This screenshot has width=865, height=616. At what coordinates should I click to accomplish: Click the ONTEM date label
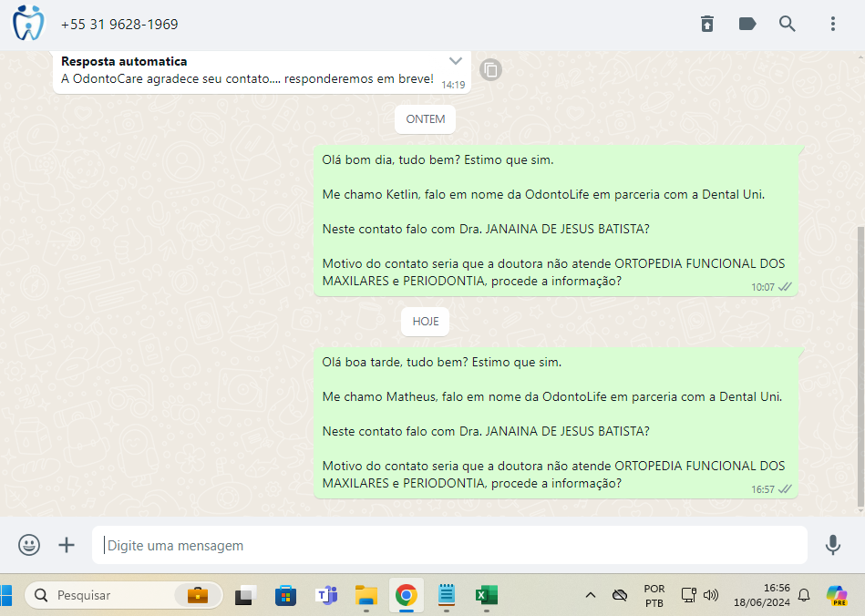(x=425, y=119)
